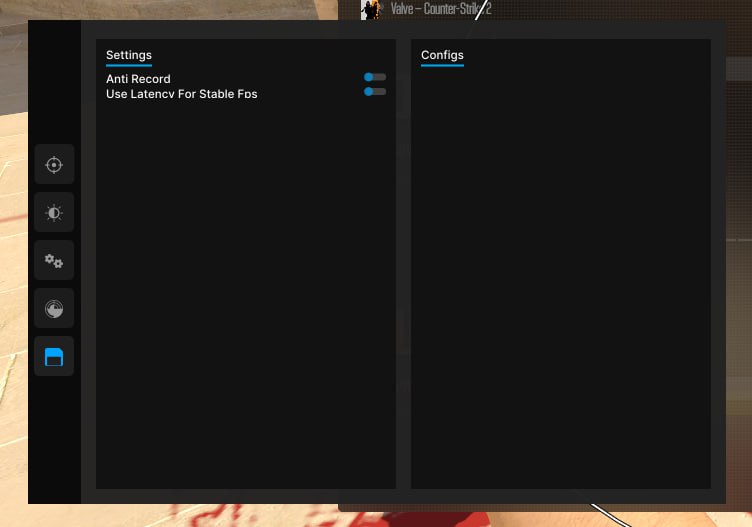Toggle Use Latency For Stable Fps switch
This screenshot has width=752, height=527.
click(375, 92)
